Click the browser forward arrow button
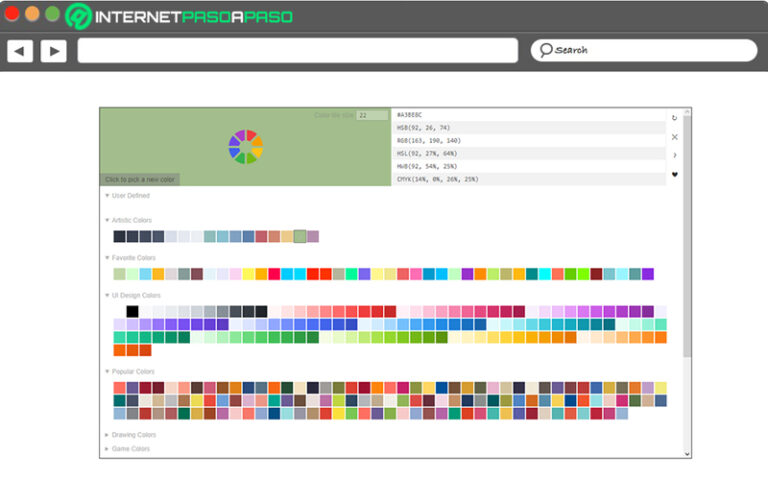 (x=53, y=51)
